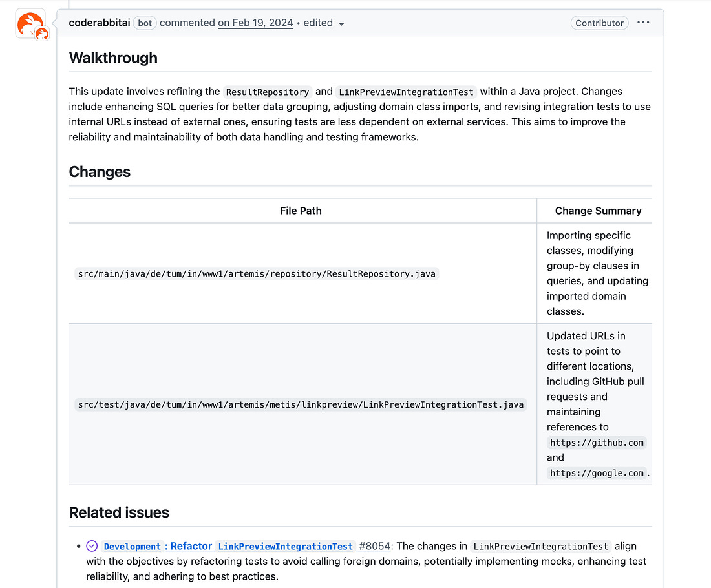
Task: Click the bot label beside coderabbitai
Action: click(x=145, y=23)
